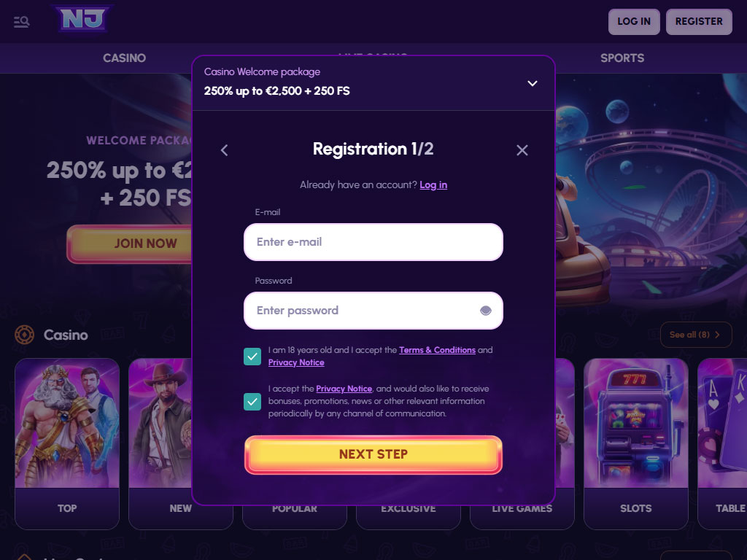Click the Register button in the header
The image size is (747, 560).
tap(699, 22)
